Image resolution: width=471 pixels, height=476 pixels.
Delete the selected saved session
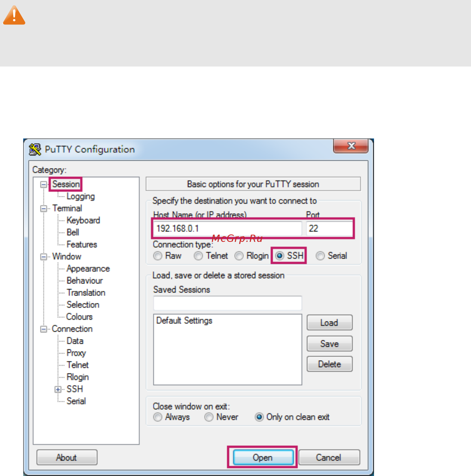coord(329,364)
